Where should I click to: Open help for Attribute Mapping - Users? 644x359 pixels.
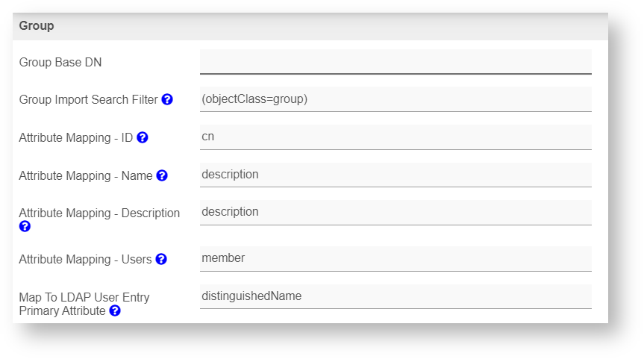pyautogui.click(x=161, y=259)
